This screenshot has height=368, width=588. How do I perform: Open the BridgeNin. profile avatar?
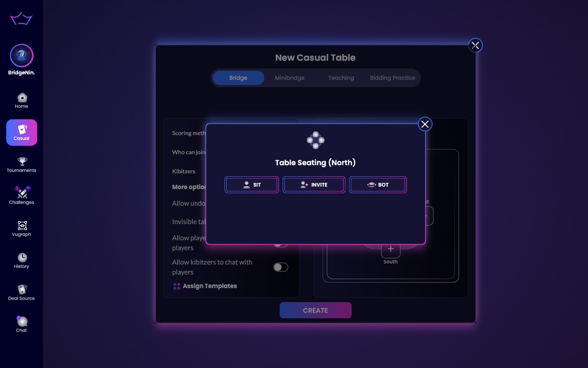[x=21, y=56]
